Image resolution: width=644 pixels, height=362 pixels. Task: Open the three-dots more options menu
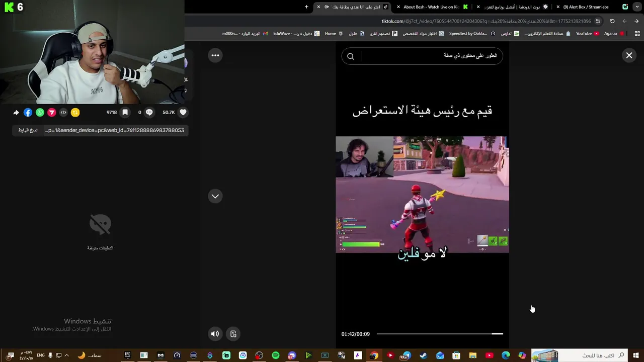215,55
